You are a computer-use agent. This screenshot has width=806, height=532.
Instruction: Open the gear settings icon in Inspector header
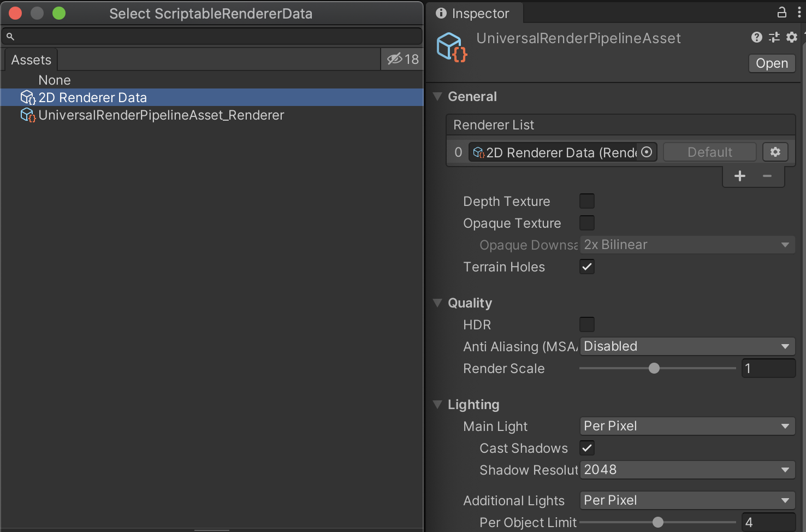792,37
